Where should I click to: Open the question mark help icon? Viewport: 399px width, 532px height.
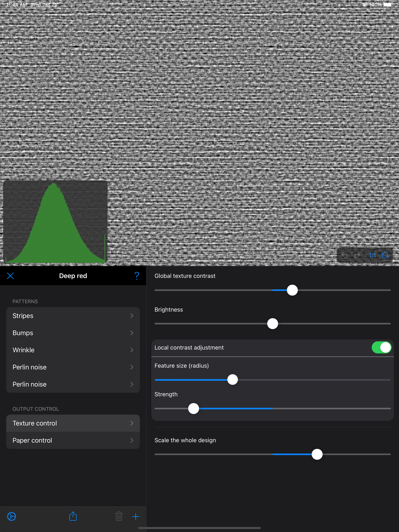coord(137,276)
